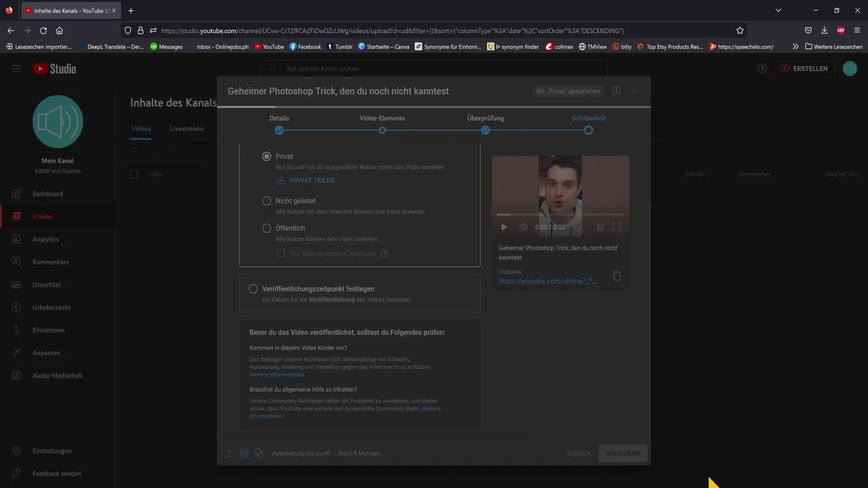The width and height of the screenshot is (868, 488).
Task: Open the youtube.com/shorts video link
Action: pyautogui.click(x=547, y=282)
